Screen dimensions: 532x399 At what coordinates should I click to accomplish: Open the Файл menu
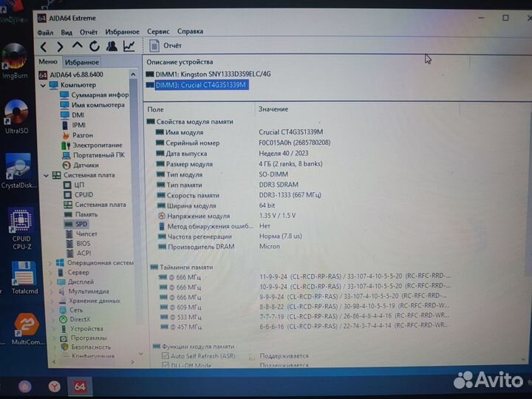tap(46, 33)
